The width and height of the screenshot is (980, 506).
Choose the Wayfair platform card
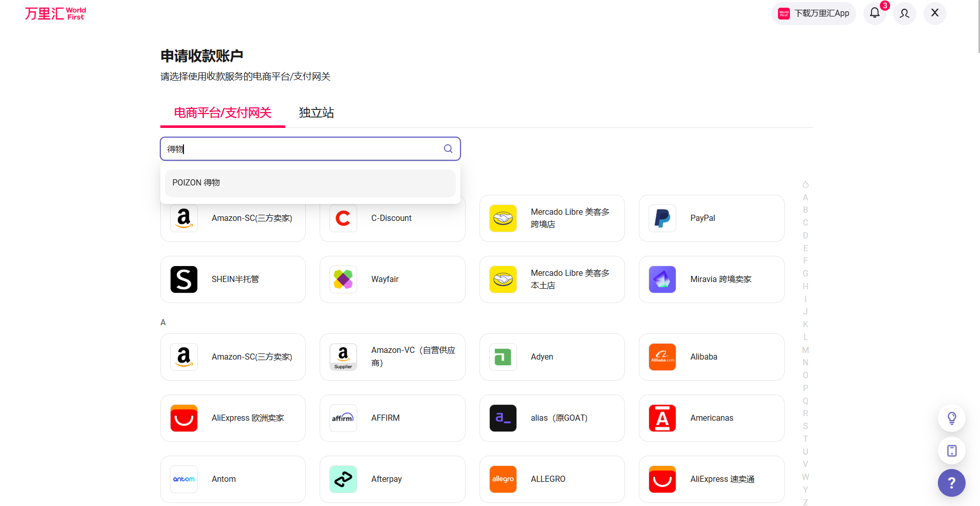coord(392,279)
